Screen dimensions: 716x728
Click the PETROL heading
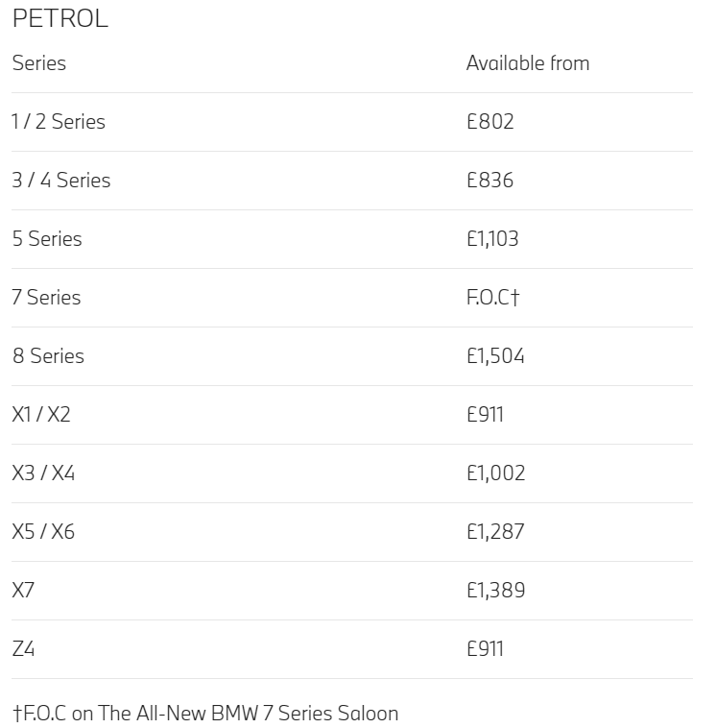60,18
